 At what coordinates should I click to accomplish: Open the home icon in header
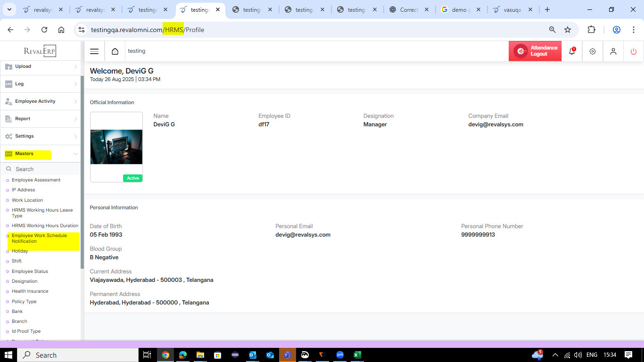click(115, 51)
